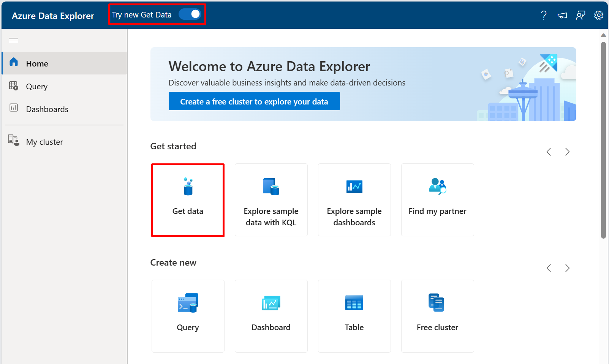Image resolution: width=609 pixels, height=364 pixels.
Task: Click the Azure Data Explorer title
Action: (53, 16)
